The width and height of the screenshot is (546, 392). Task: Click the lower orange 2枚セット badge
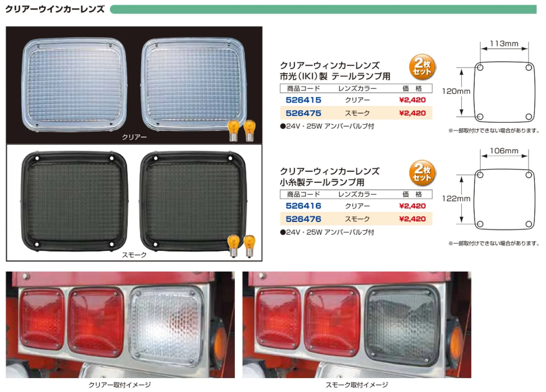coord(422,173)
